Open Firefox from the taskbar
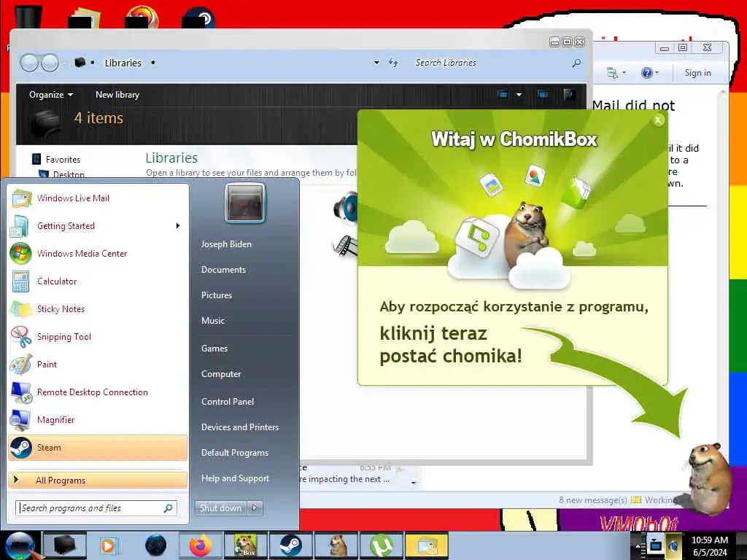The image size is (747, 560). tap(201, 545)
